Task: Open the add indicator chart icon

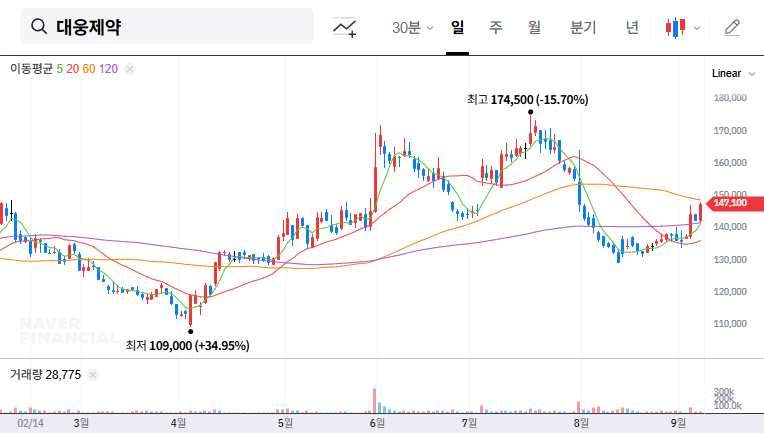Action: click(x=344, y=27)
